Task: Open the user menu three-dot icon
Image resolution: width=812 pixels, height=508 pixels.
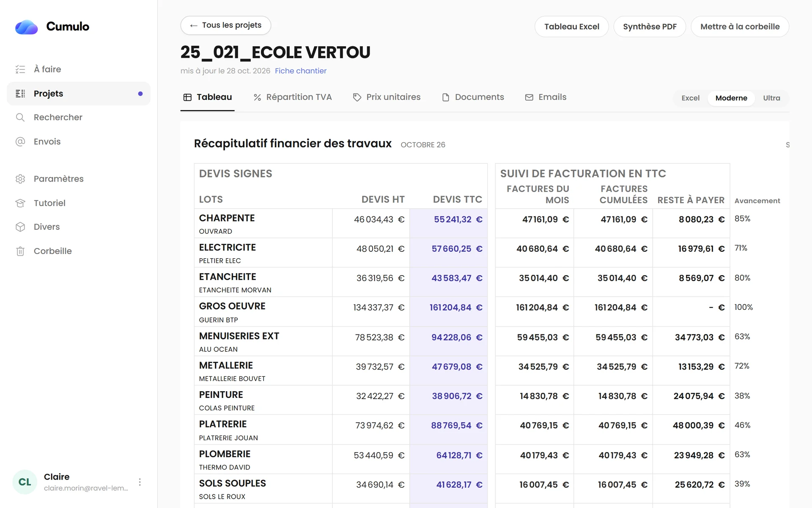Action: tap(140, 482)
